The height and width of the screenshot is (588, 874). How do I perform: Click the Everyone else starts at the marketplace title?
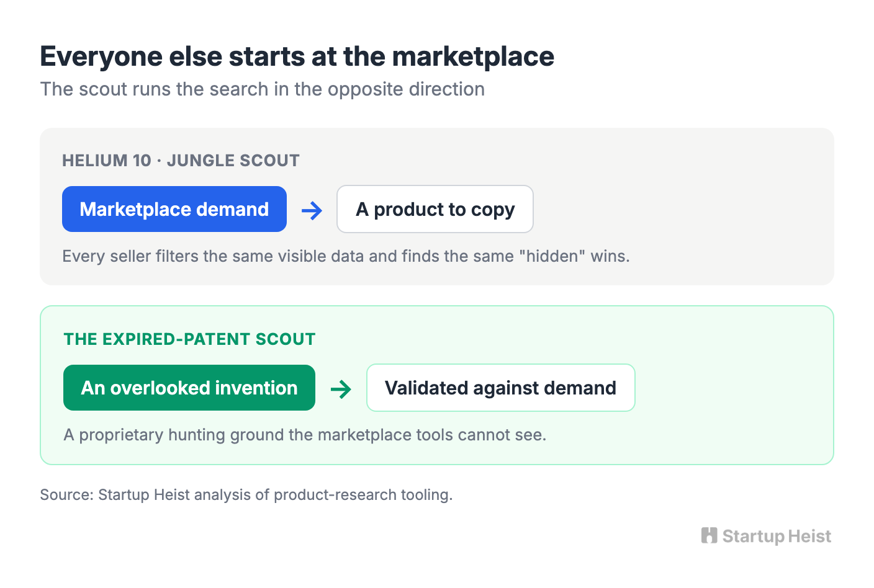click(297, 57)
